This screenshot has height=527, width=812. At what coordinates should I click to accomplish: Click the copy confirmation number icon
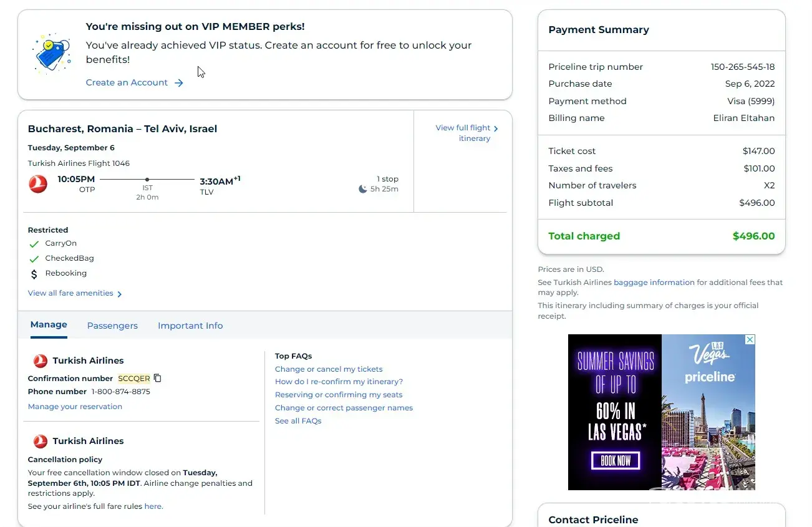[x=158, y=378]
